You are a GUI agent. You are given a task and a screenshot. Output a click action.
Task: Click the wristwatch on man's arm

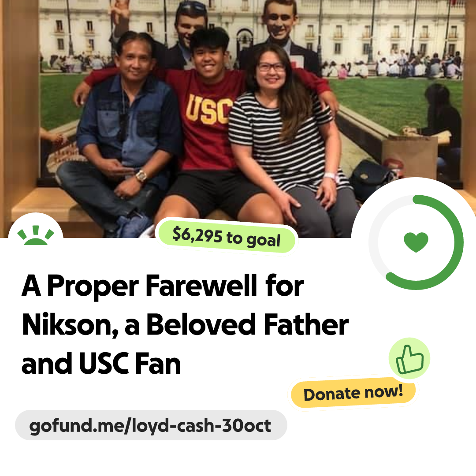(x=141, y=176)
